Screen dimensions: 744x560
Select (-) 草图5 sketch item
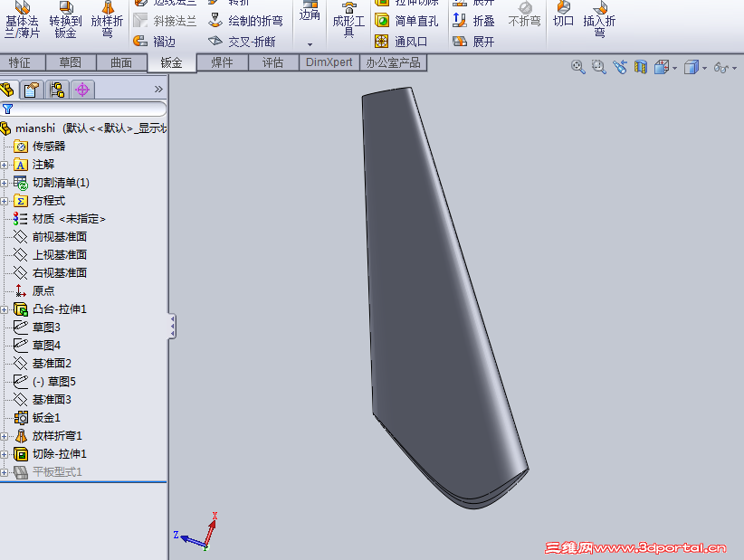[45, 382]
